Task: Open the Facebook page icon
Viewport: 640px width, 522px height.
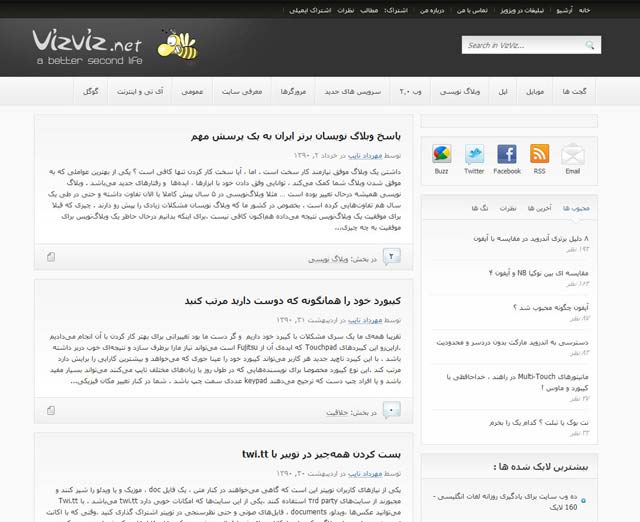Action: 507,154
